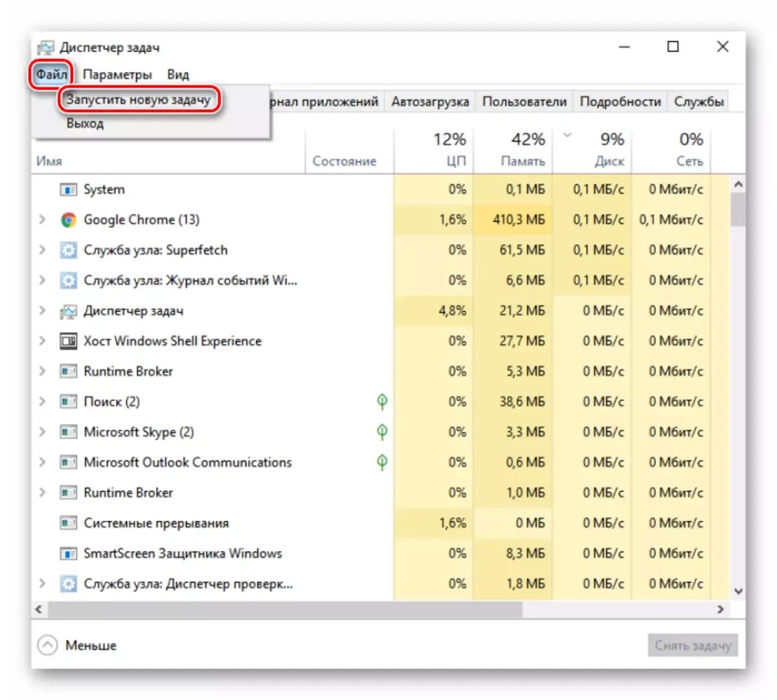Click the Меньше circle arrow icon
The image size is (777, 700).
pyautogui.click(x=47, y=646)
